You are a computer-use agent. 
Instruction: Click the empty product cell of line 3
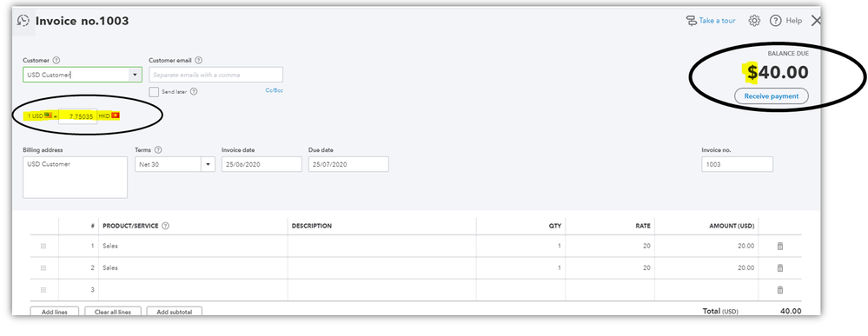click(x=193, y=289)
